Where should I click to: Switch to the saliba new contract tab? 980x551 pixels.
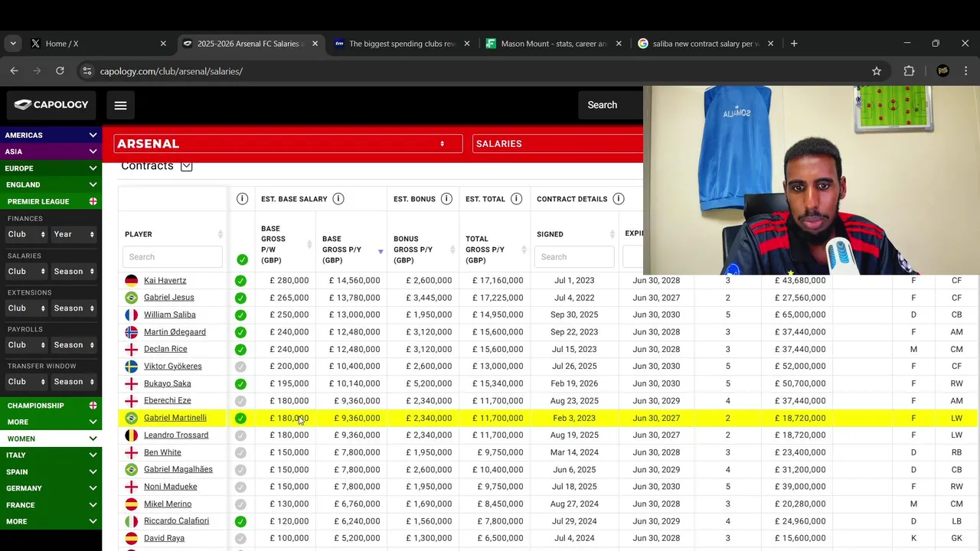tap(705, 44)
